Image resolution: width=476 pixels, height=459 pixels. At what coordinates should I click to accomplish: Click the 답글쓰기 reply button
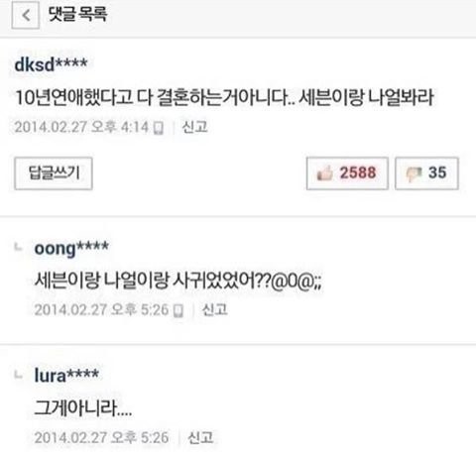[54, 173]
